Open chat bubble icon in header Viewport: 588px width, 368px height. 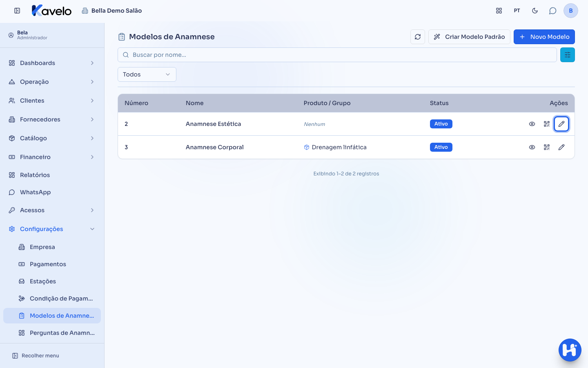(553, 11)
